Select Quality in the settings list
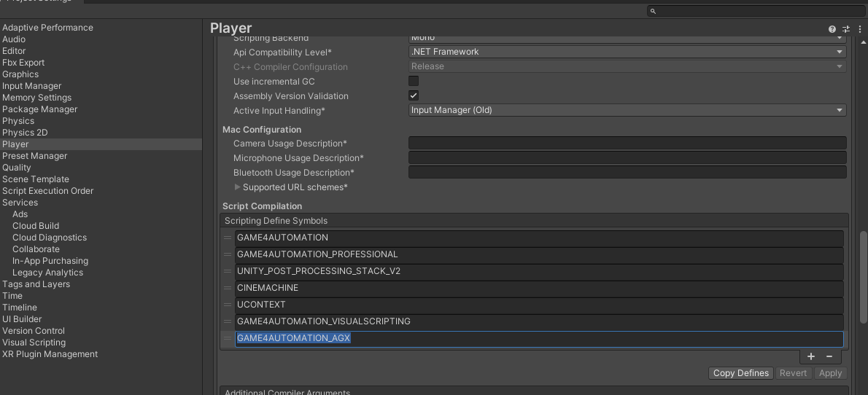Screen dimensions: 868x395 (17, 168)
